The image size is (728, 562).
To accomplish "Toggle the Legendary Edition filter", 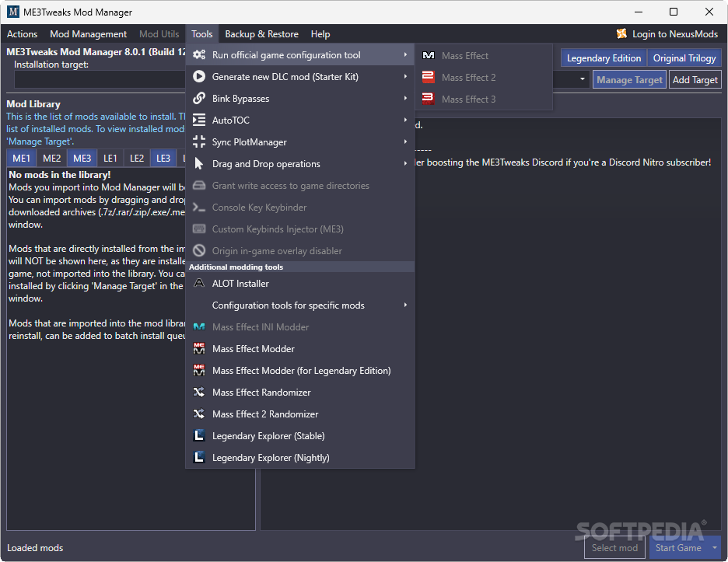I will [604, 58].
